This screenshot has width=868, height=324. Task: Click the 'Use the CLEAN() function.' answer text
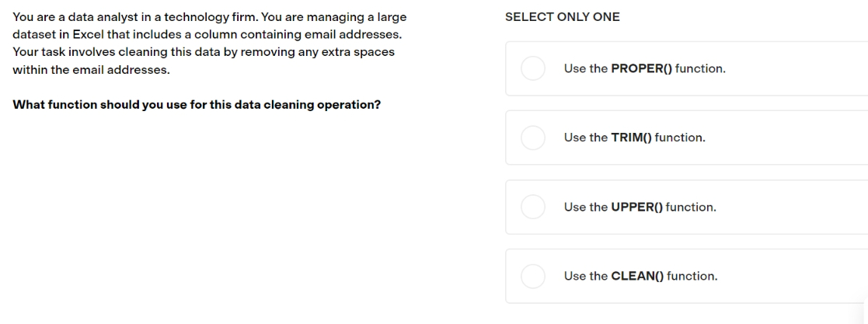[640, 276]
